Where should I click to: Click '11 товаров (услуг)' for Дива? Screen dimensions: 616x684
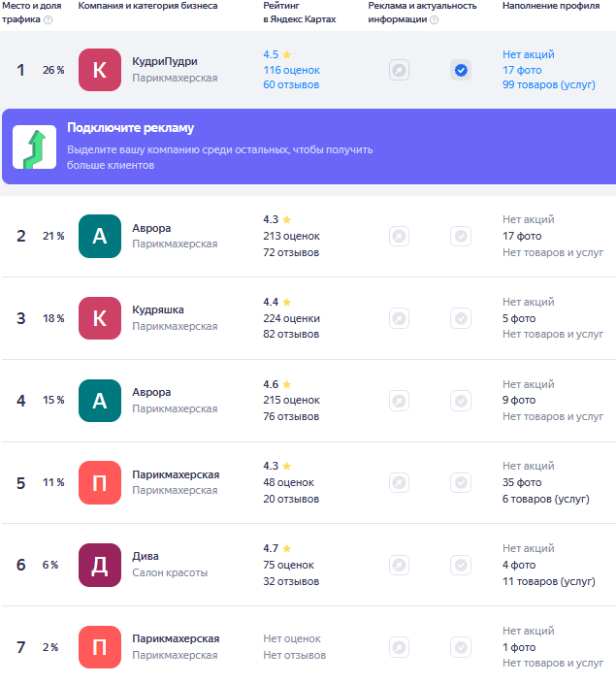(549, 581)
